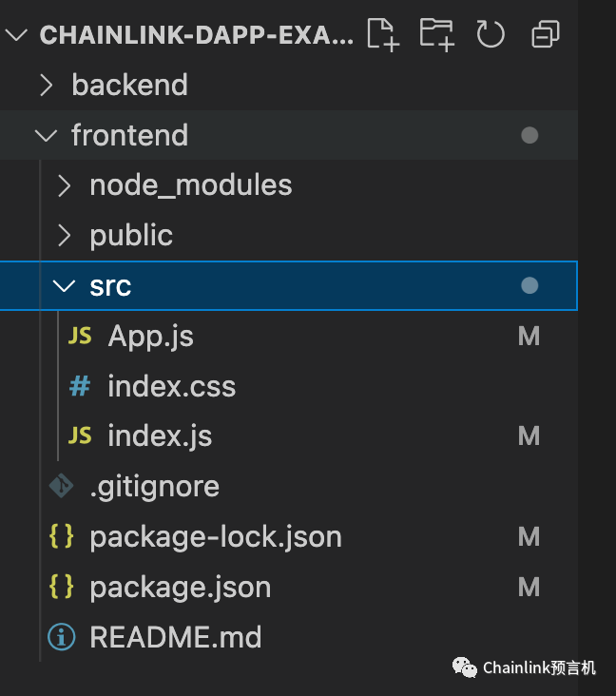Image resolution: width=616 pixels, height=696 pixels.
Task: Click the JS icon beside App.js
Action: point(81,336)
